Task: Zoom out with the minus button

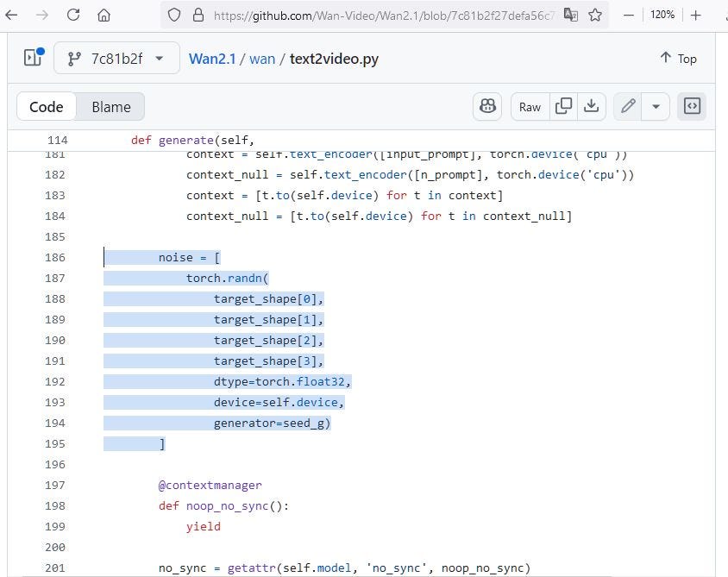Action: 629,16
